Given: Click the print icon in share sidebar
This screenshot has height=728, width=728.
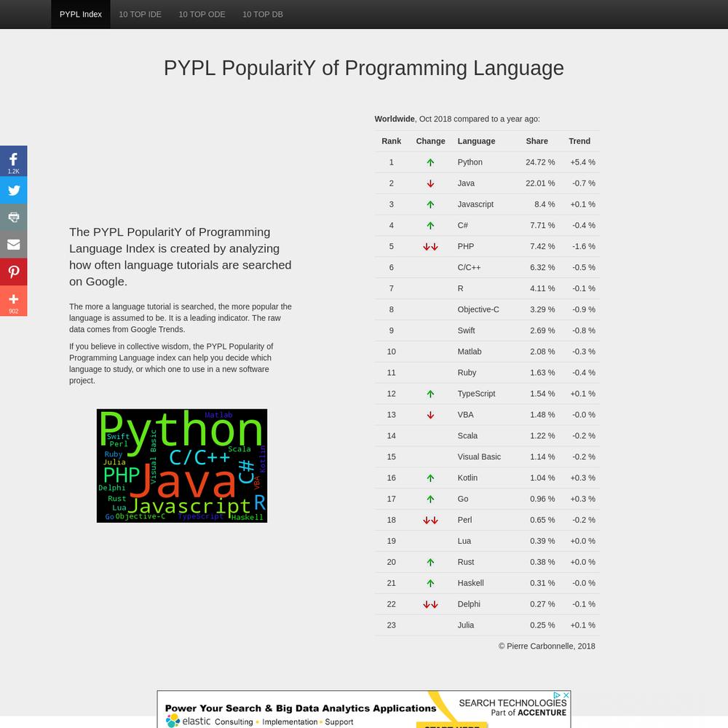Looking at the screenshot, I should point(13,217).
